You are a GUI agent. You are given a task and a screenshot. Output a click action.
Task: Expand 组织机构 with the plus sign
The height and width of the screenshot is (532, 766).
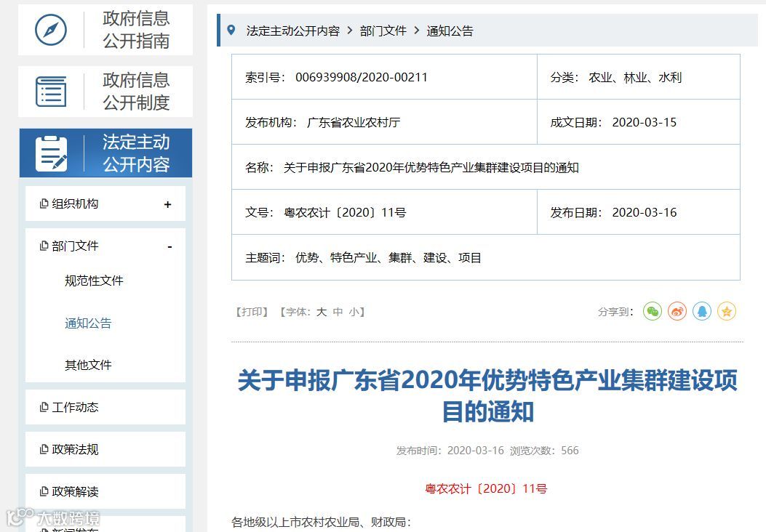[x=167, y=204]
